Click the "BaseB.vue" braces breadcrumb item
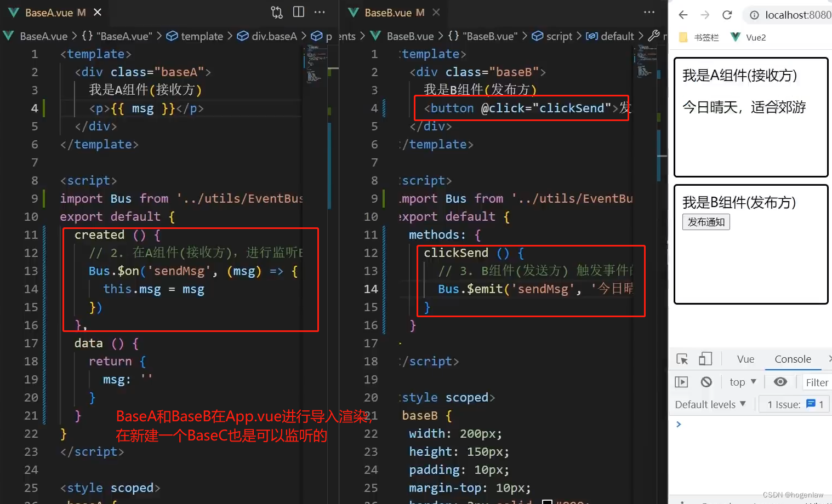The height and width of the screenshot is (504, 832). click(483, 36)
